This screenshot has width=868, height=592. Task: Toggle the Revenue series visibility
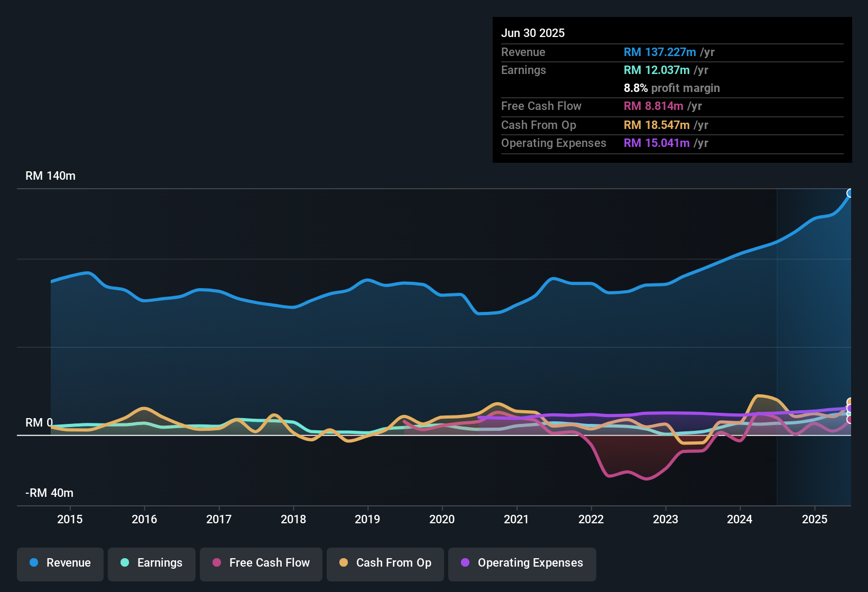click(60, 563)
